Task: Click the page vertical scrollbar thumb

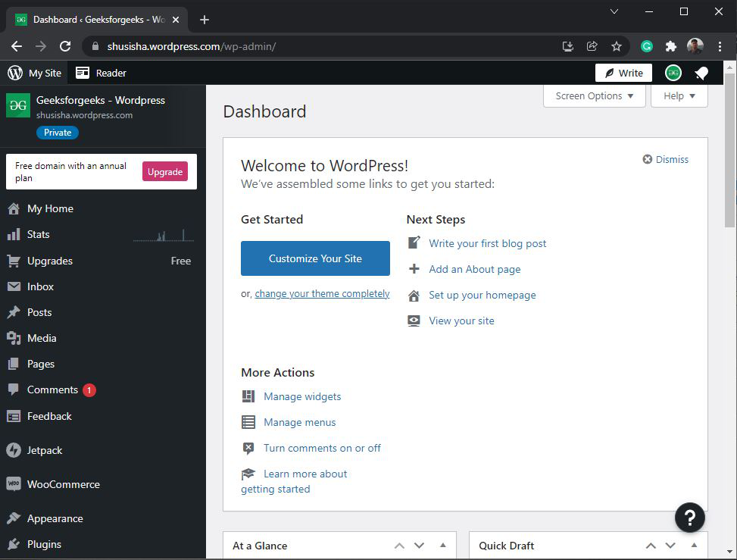Action: click(729, 151)
